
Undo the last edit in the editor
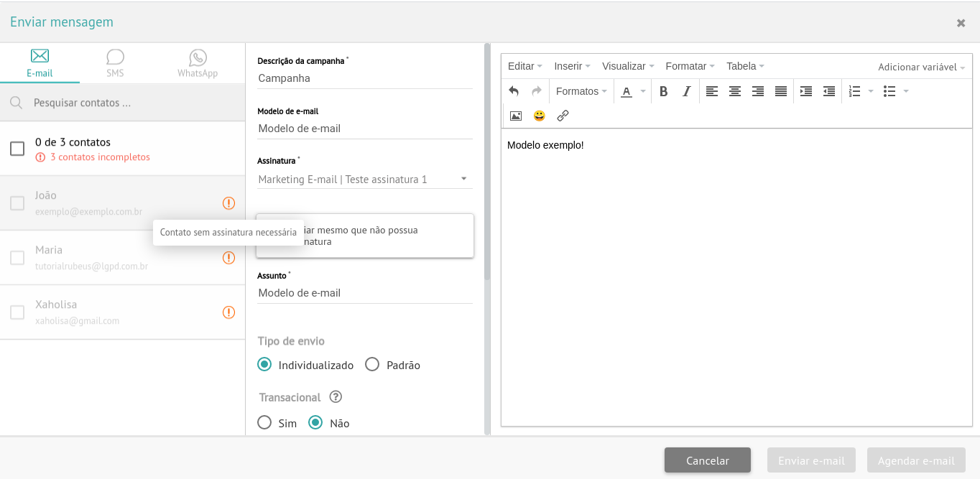tap(514, 91)
